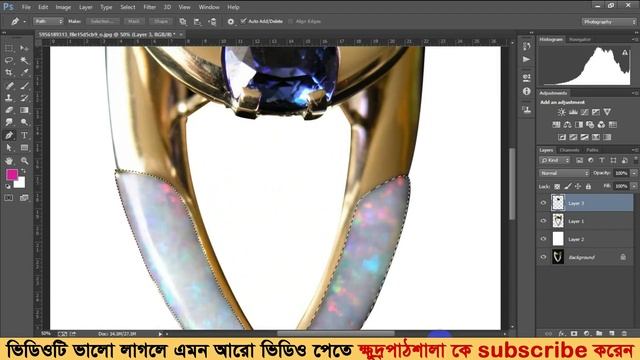Click the Mask make button

tap(134, 21)
